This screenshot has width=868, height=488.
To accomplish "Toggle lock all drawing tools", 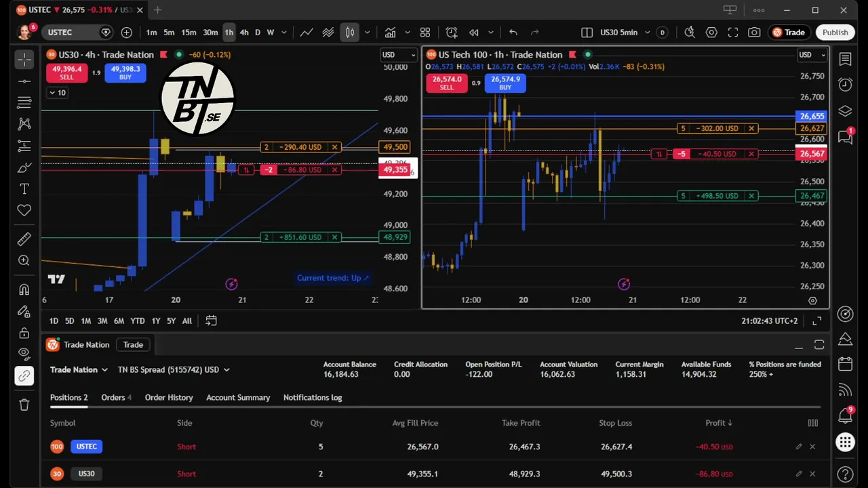I will [x=24, y=333].
